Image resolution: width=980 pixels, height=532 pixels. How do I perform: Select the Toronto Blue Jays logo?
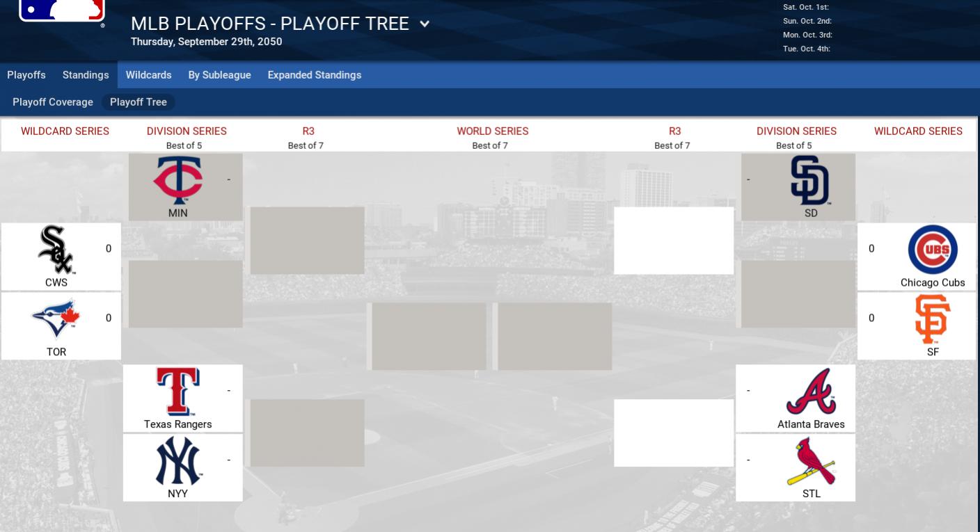56,319
